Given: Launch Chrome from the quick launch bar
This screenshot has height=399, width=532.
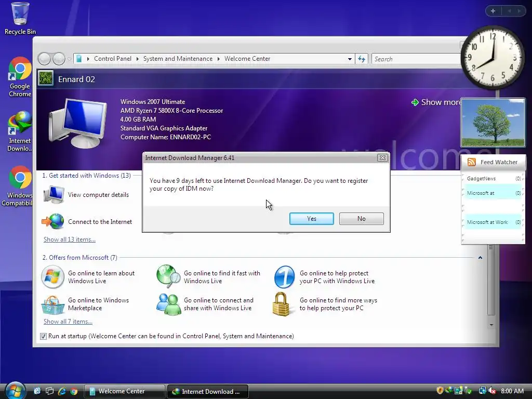Looking at the screenshot, I should point(74,391).
